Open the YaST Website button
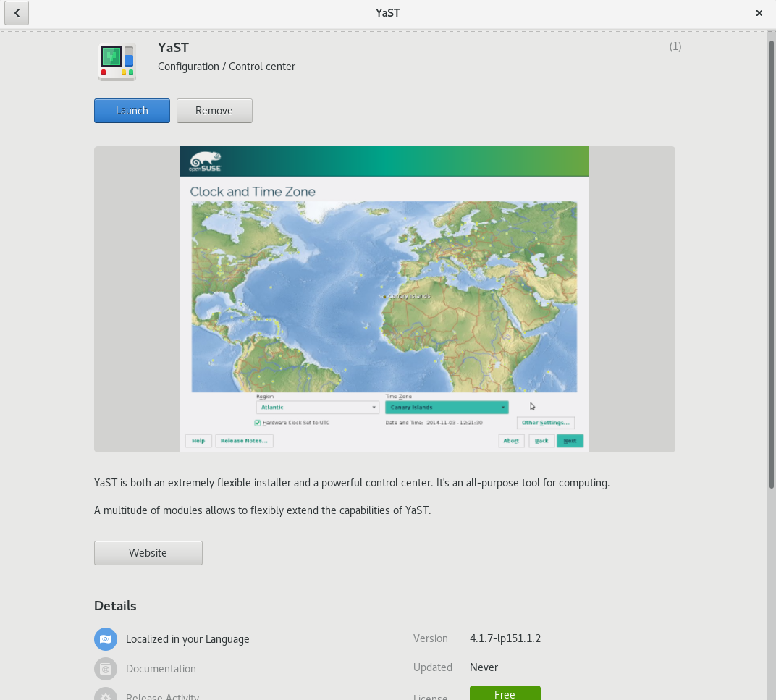The width and height of the screenshot is (776, 700). [148, 553]
